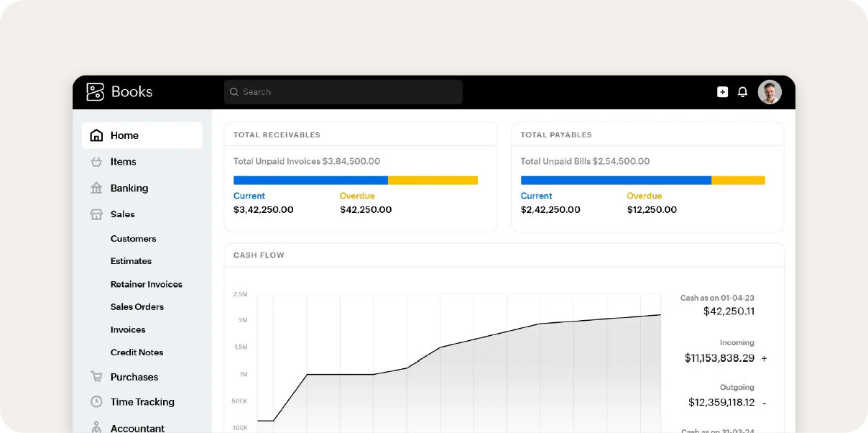Select the Accountant icon
868x433 pixels.
pos(96,426)
